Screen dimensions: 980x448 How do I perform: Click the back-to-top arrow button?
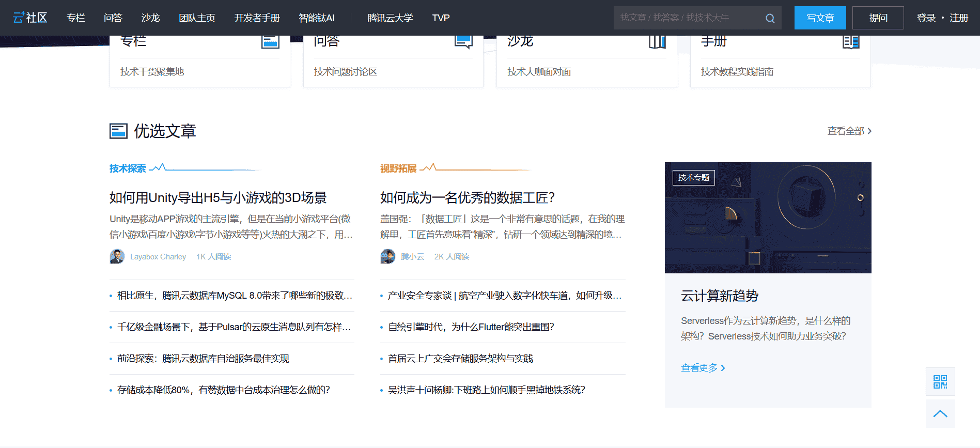click(940, 413)
